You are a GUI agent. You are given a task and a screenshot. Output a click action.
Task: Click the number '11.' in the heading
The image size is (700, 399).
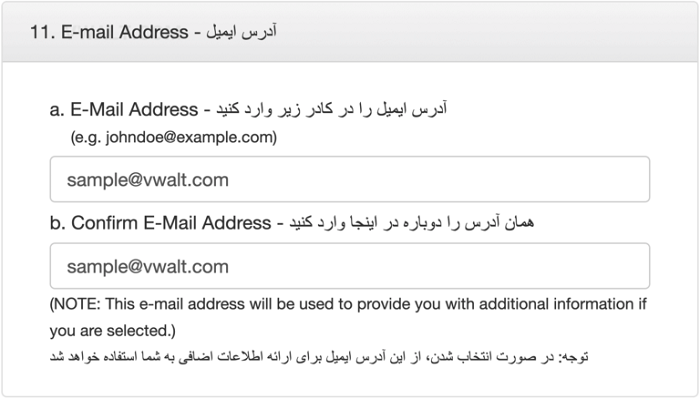[x=42, y=32]
